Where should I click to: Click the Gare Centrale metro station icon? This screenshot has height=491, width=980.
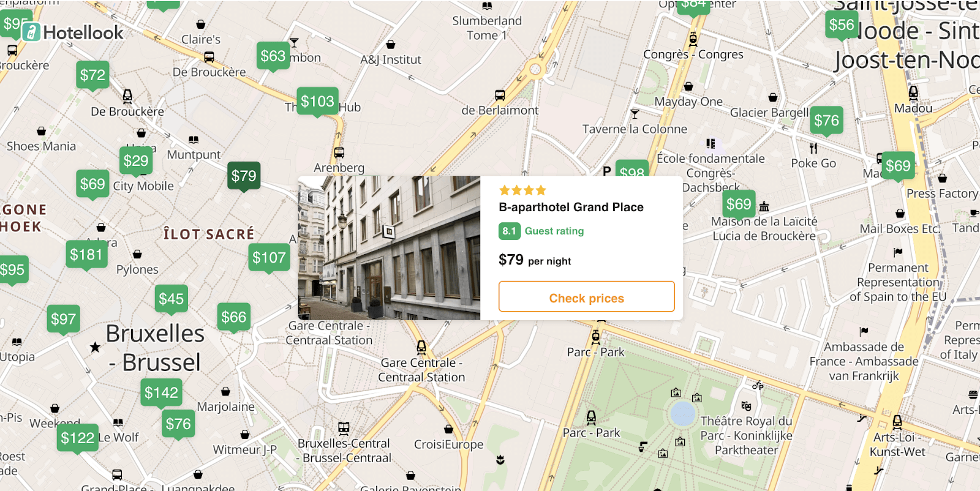pyautogui.click(x=421, y=347)
